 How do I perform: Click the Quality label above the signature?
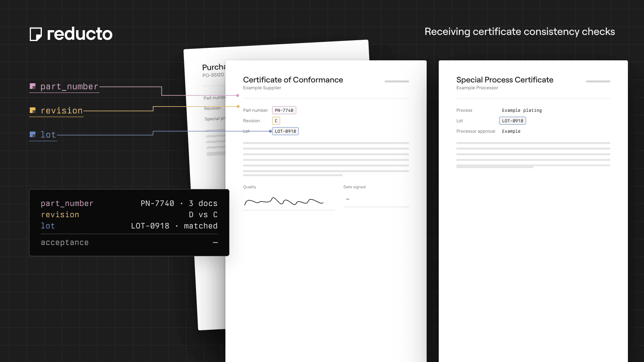pyautogui.click(x=250, y=187)
